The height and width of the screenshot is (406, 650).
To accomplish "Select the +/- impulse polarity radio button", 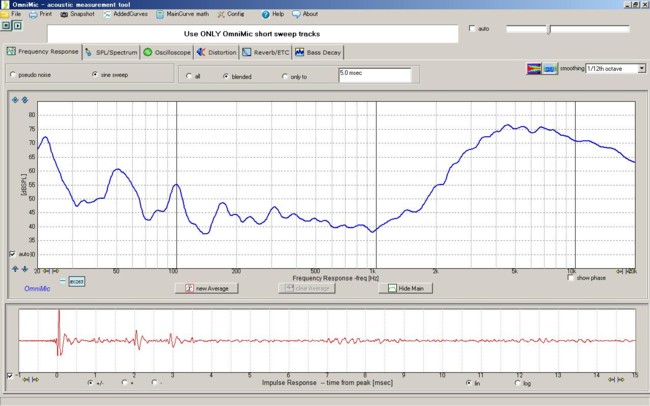I will (x=90, y=383).
